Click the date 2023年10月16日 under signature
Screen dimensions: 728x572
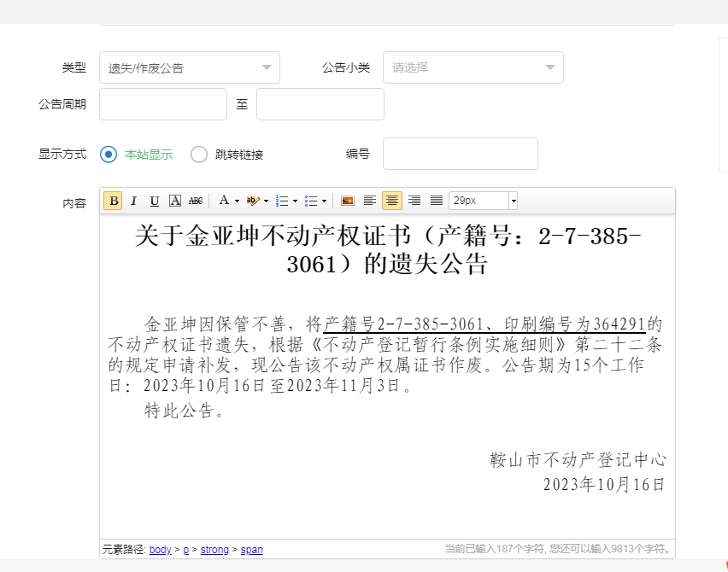click(604, 485)
